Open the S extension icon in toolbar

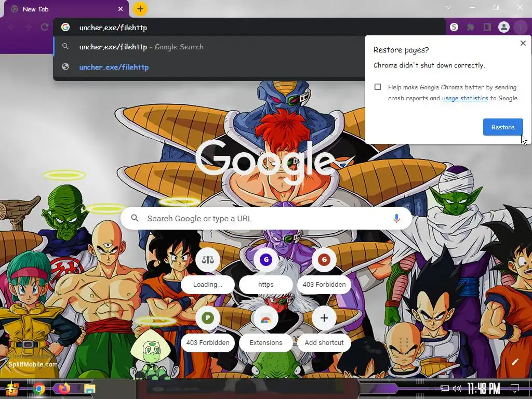[x=454, y=27]
